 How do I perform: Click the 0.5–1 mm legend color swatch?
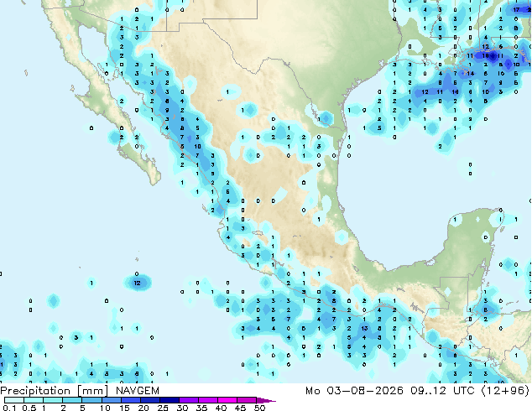pyautogui.click(x=34, y=400)
